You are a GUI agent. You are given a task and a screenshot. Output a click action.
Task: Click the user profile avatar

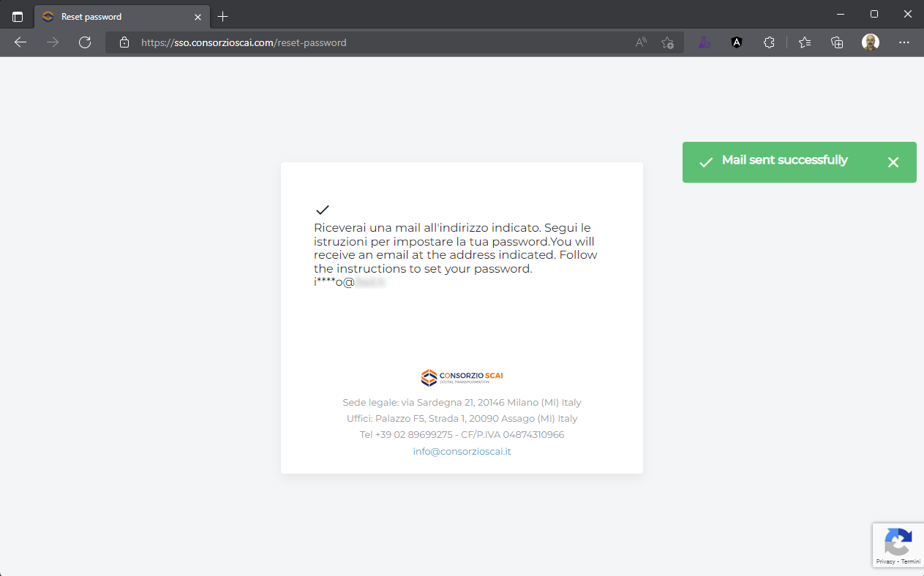[x=870, y=42]
